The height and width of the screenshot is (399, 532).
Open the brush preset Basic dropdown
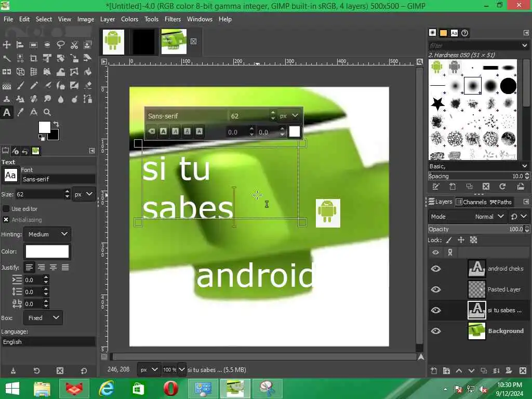point(478,166)
